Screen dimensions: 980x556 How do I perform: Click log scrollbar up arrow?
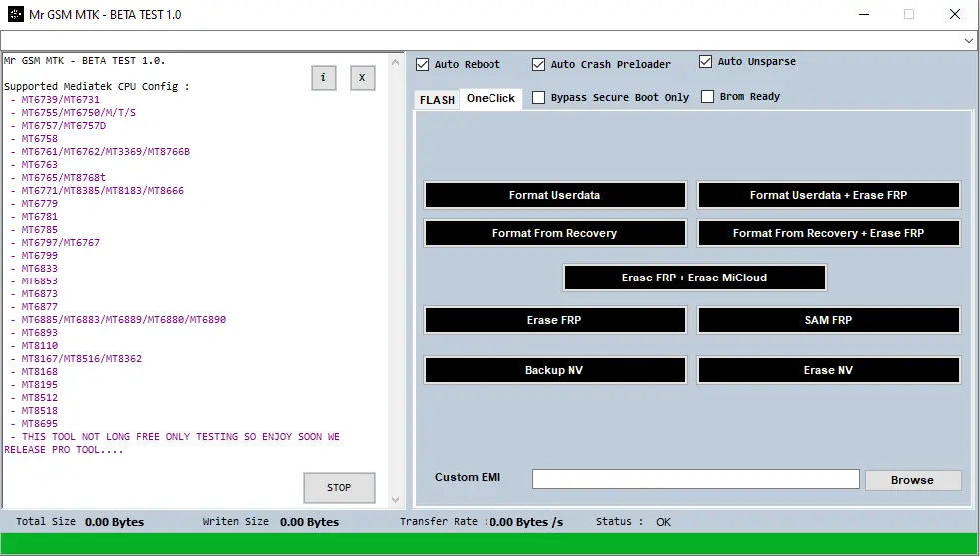tap(395, 62)
